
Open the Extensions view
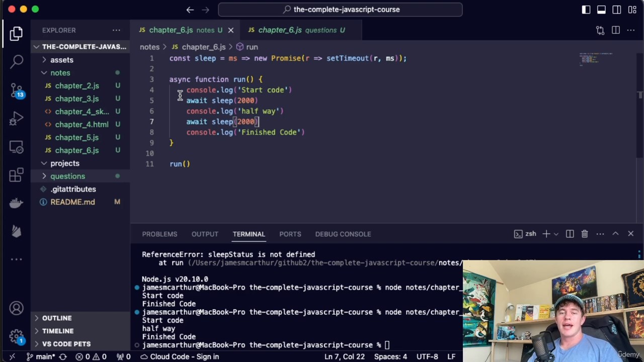coord(16,175)
